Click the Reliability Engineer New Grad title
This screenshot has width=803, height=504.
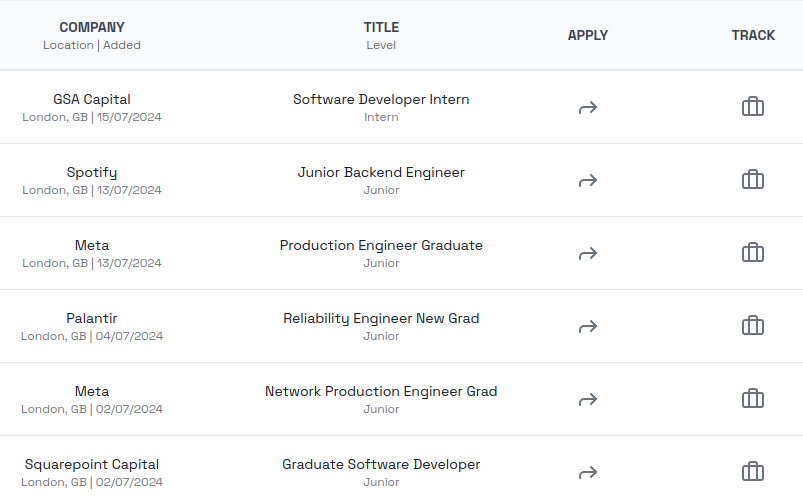[381, 319]
